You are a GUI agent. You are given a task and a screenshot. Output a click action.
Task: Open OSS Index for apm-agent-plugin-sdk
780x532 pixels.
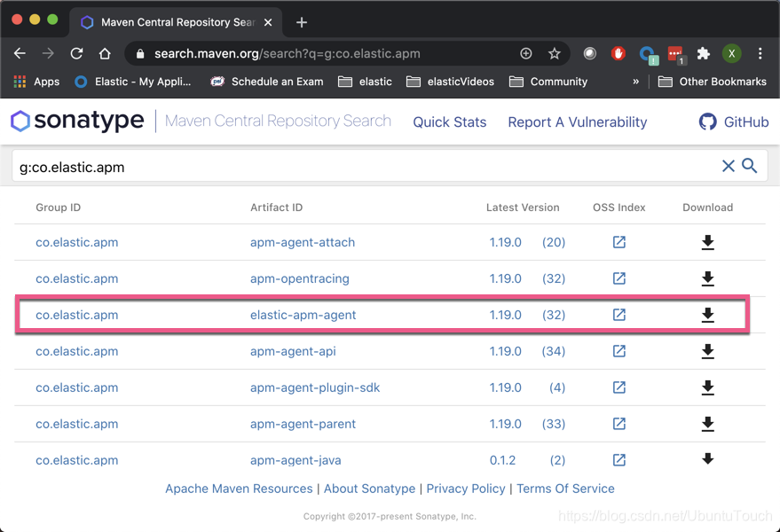pos(618,387)
